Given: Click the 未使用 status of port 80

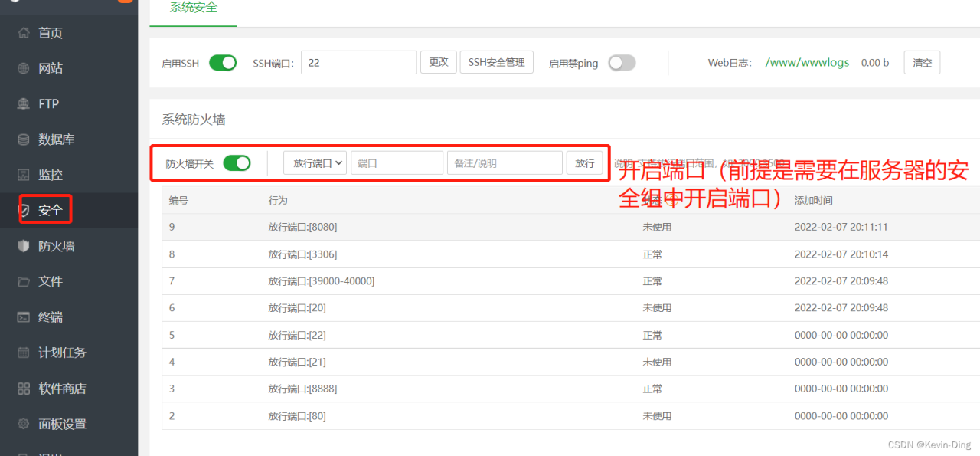Looking at the screenshot, I should [657, 416].
